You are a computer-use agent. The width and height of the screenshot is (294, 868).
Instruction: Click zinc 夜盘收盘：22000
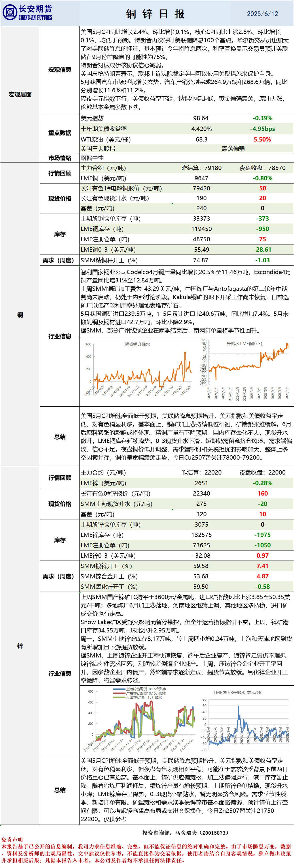coord(262,473)
